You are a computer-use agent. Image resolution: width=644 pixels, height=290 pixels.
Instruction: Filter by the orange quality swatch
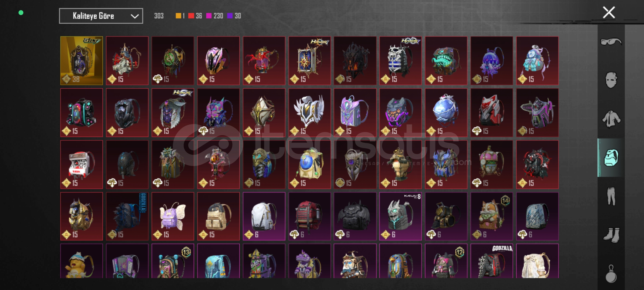click(x=178, y=16)
